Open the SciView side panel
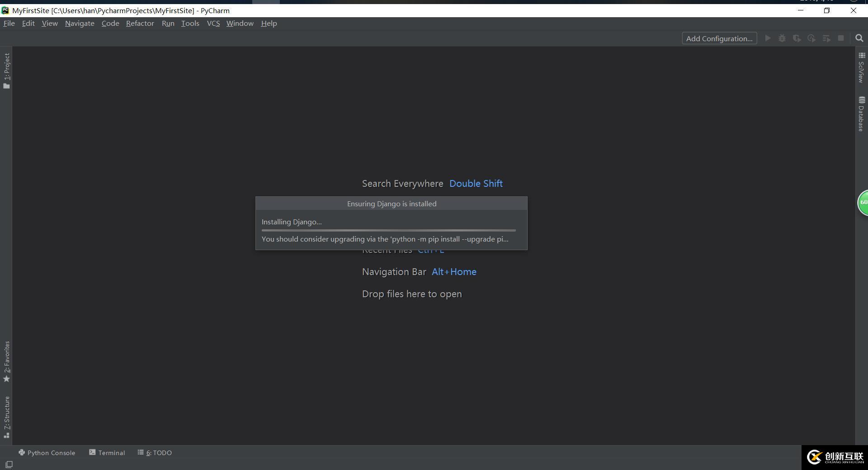This screenshot has width=868, height=470. click(x=862, y=67)
